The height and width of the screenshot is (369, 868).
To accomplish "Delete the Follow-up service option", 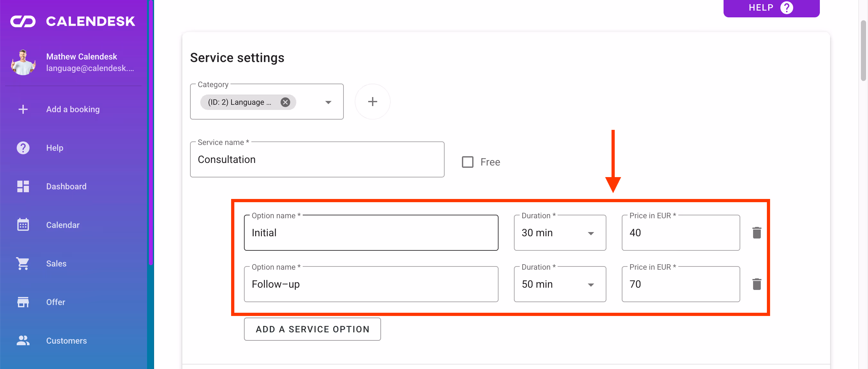I will (757, 284).
